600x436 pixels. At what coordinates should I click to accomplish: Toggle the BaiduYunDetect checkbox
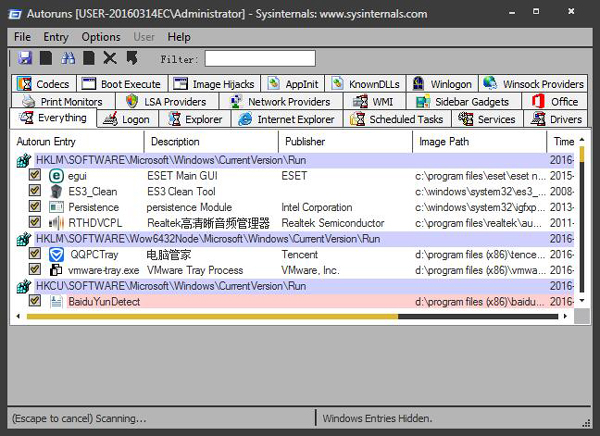tap(35, 300)
